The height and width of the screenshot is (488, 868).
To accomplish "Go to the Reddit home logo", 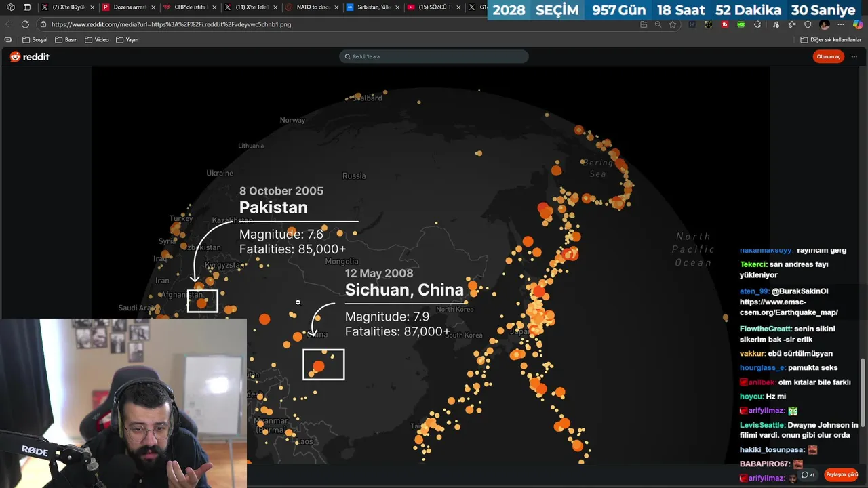I will point(30,57).
